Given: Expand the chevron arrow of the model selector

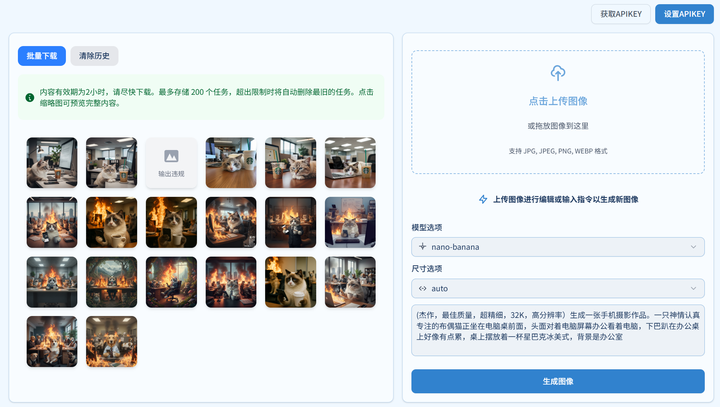Looking at the screenshot, I should pos(693,246).
